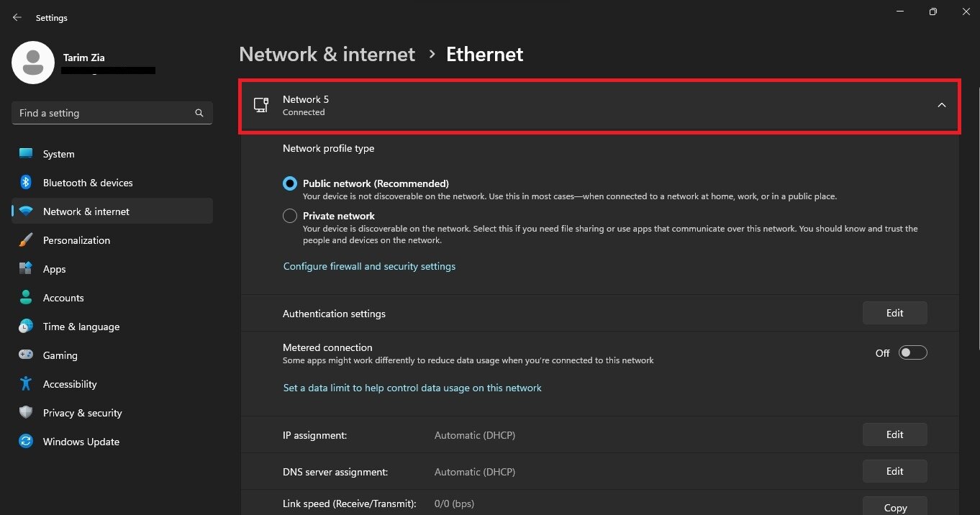Viewport: 980px width, 515px height.
Task: Collapse the Network 5 section chevron
Action: (x=941, y=106)
